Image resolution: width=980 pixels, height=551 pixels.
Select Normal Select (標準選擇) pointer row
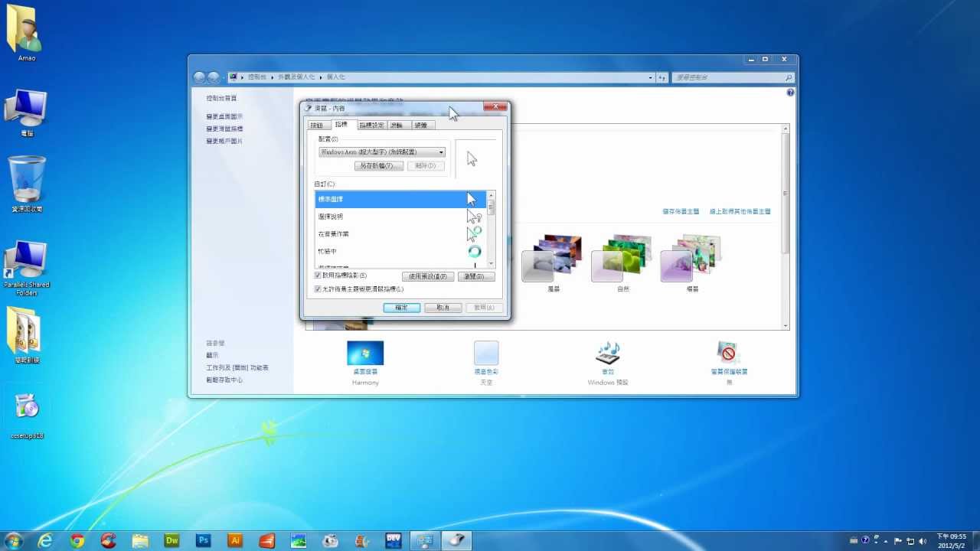click(400, 199)
